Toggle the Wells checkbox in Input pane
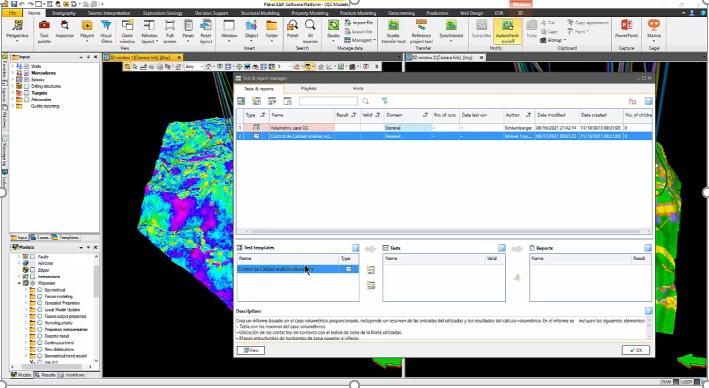Screen dimensions: 709x388 [27, 66]
